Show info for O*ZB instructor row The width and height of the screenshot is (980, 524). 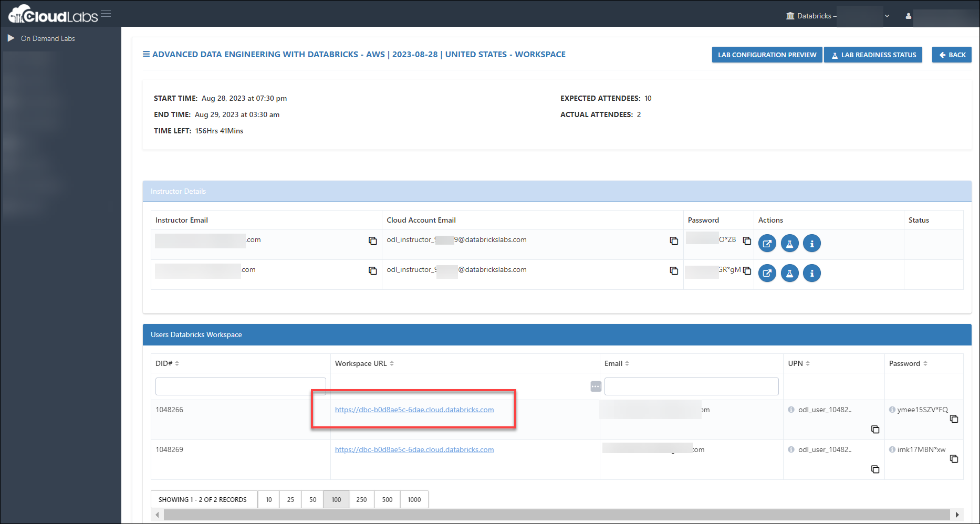click(x=812, y=243)
